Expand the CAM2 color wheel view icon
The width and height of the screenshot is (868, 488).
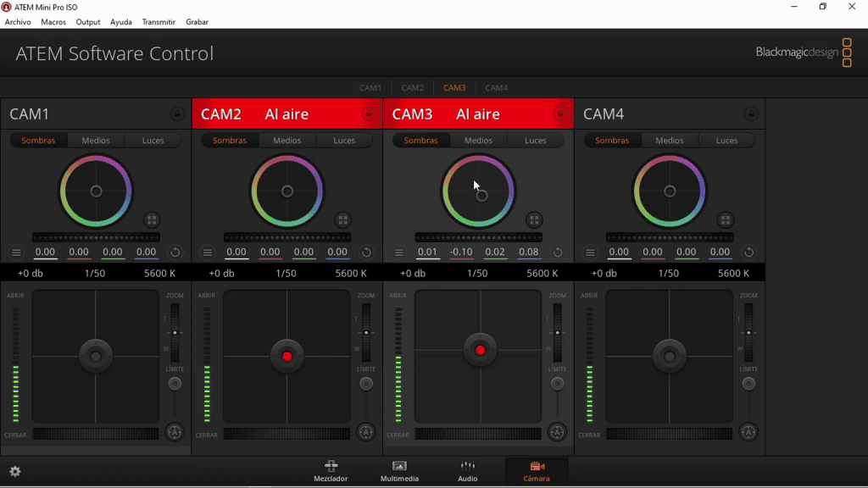[342, 220]
